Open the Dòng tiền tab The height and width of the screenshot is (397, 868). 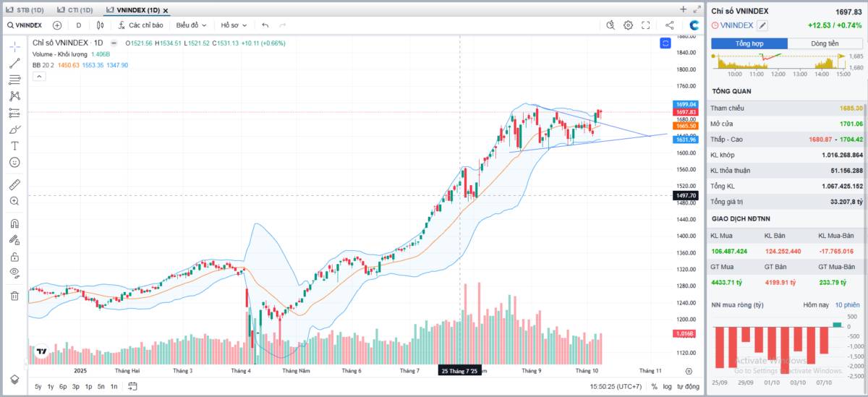pos(825,43)
